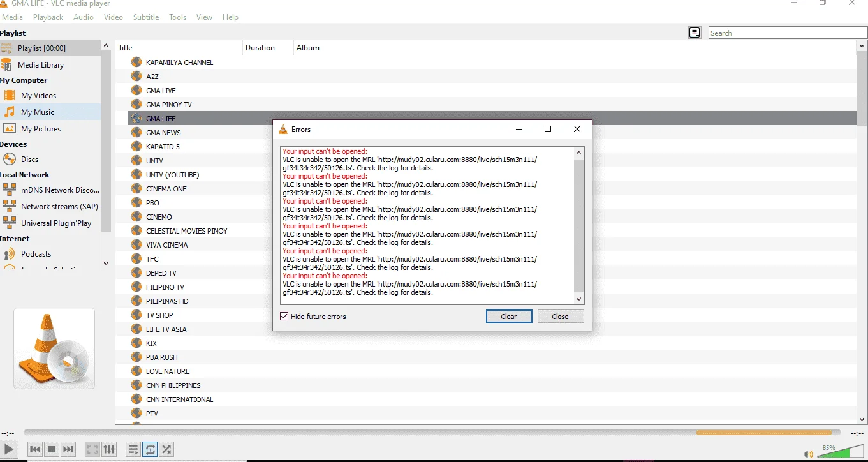This screenshot has width=868, height=462.
Task: Click the VLC cone album art thumbnail
Action: click(x=54, y=348)
